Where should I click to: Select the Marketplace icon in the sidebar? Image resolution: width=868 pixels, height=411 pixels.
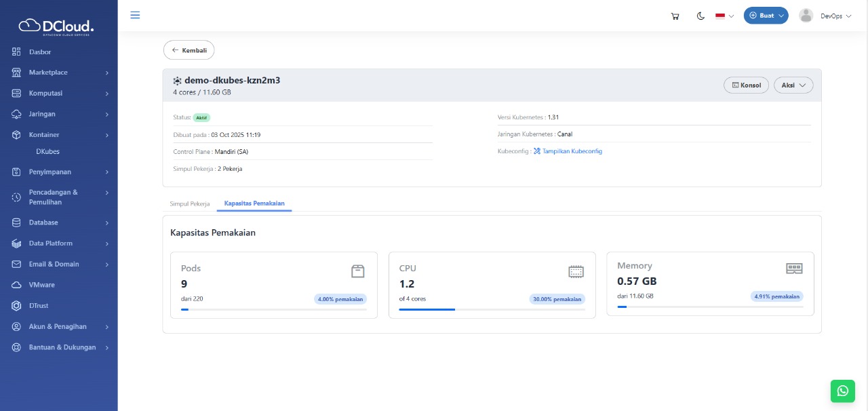(x=16, y=73)
